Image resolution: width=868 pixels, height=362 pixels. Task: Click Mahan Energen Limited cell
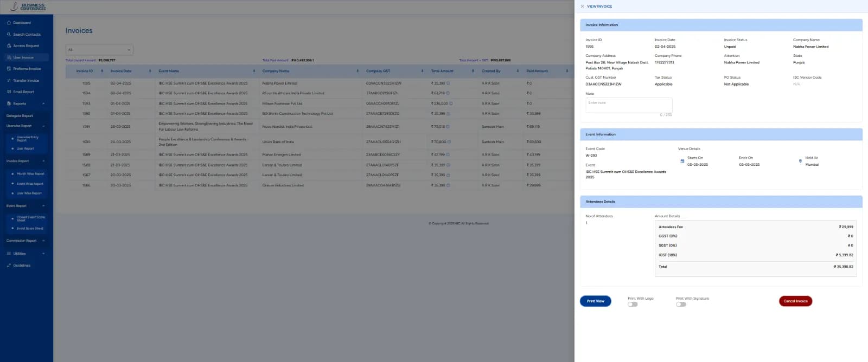pos(281,154)
